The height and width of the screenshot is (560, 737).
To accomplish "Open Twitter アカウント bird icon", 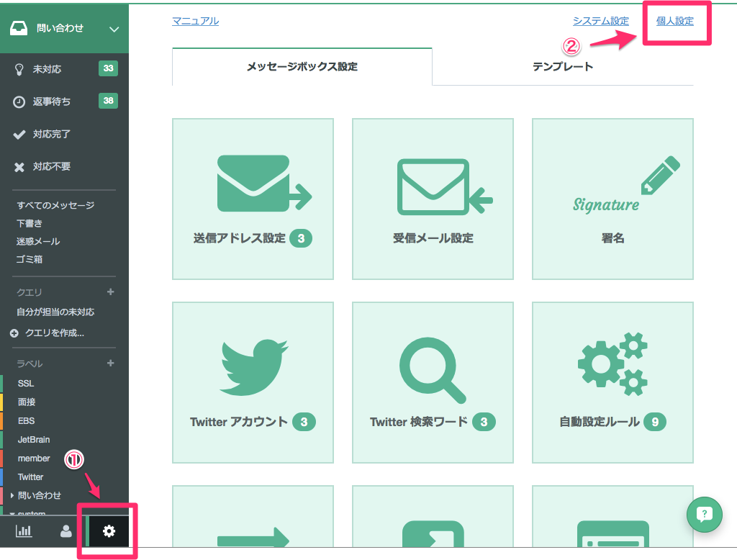I will point(254,367).
